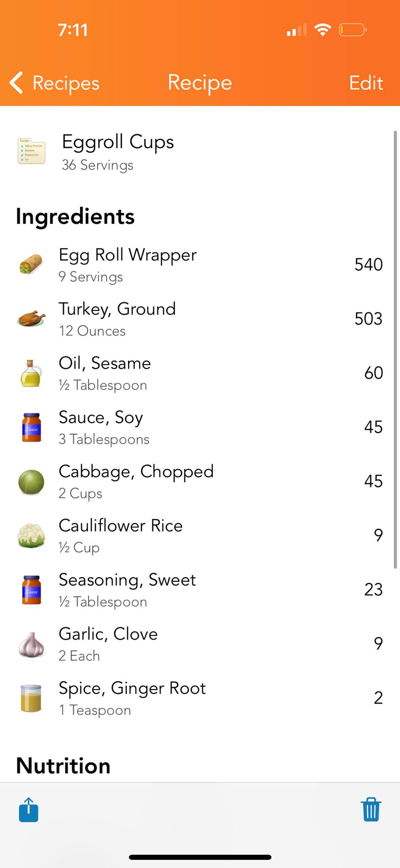Go back using the Recipes chevron

(55, 83)
